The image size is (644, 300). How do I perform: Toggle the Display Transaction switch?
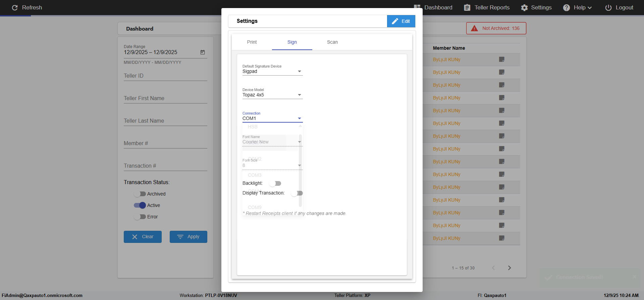click(297, 193)
